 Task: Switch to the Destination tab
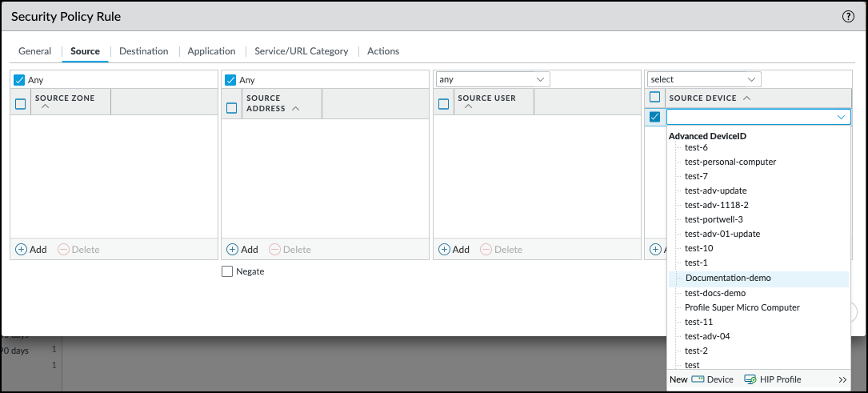click(144, 51)
